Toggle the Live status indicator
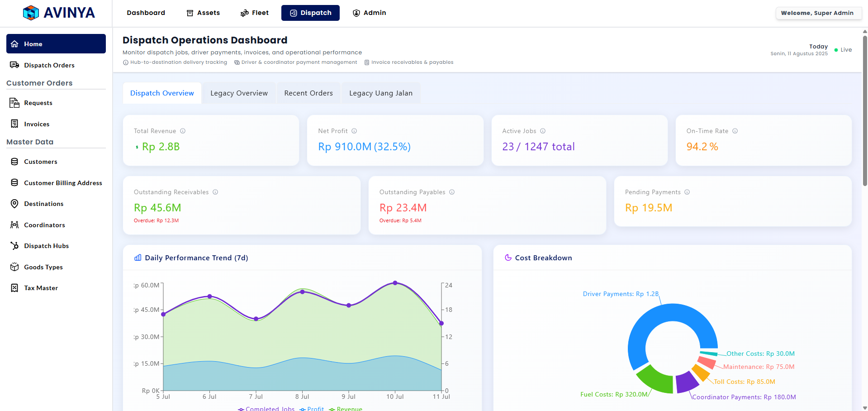This screenshot has height=411, width=868. 835,50
